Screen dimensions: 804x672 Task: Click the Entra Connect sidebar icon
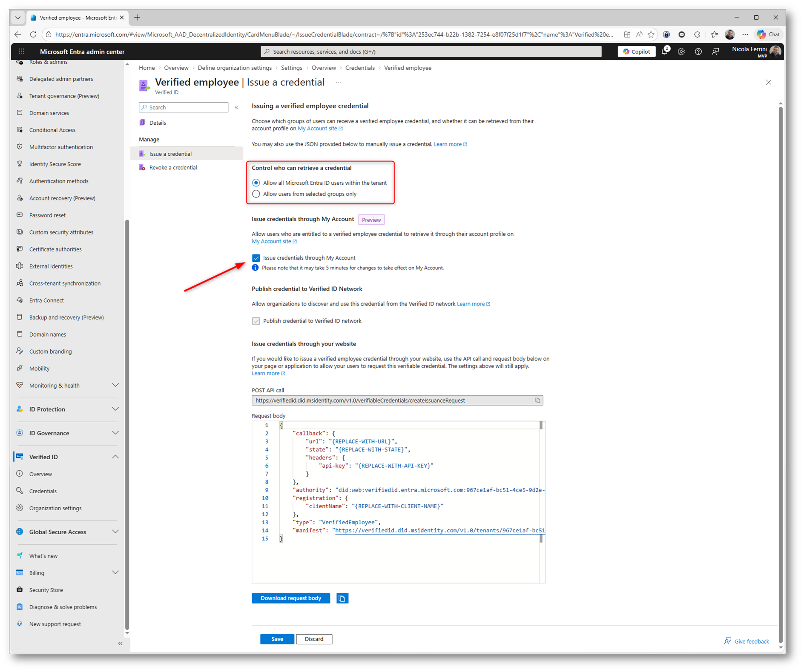click(20, 300)
